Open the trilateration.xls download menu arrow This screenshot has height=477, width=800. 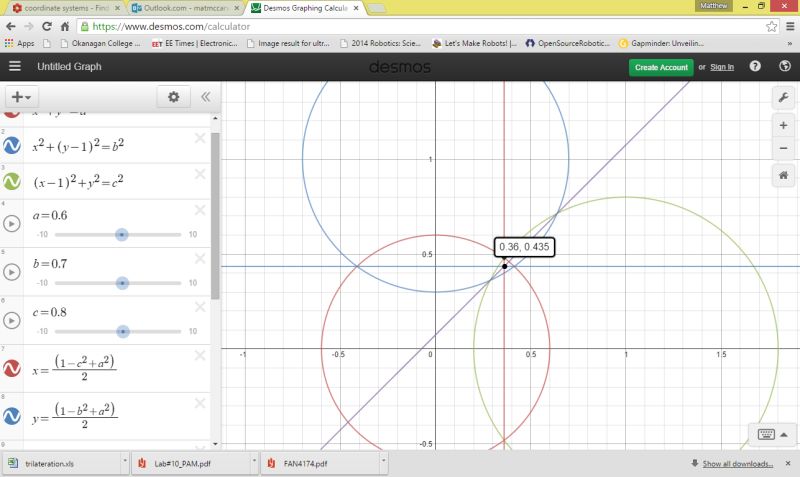124,460
